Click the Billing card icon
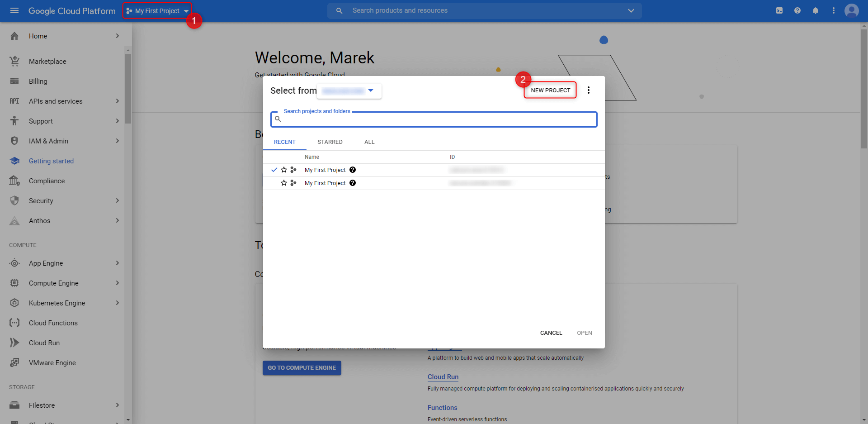Image resolution: width=868 pixels, height=424 pixels. tap(14, 81)
